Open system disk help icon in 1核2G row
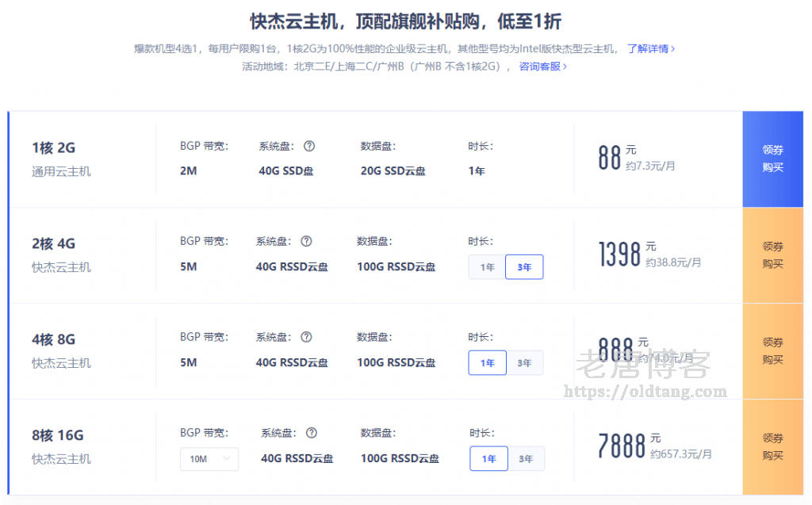The image size is (812, 505). coord(311,146)
